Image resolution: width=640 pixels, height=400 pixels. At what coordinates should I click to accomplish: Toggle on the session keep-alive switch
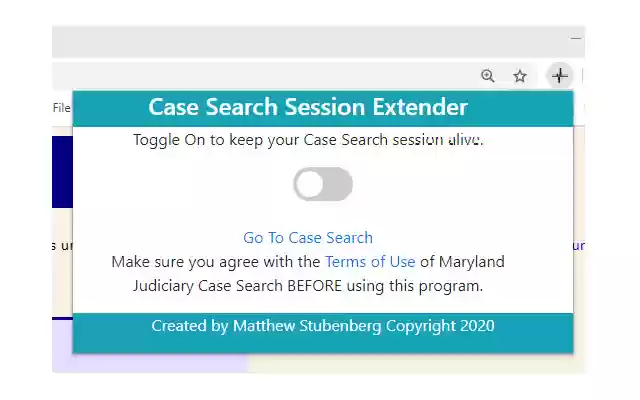322,184
